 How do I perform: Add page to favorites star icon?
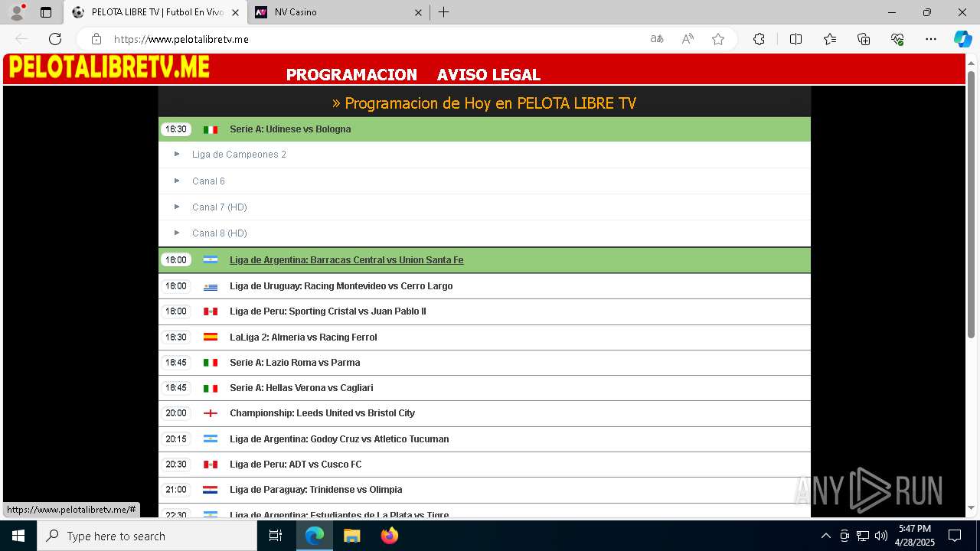tap(718, 39)
